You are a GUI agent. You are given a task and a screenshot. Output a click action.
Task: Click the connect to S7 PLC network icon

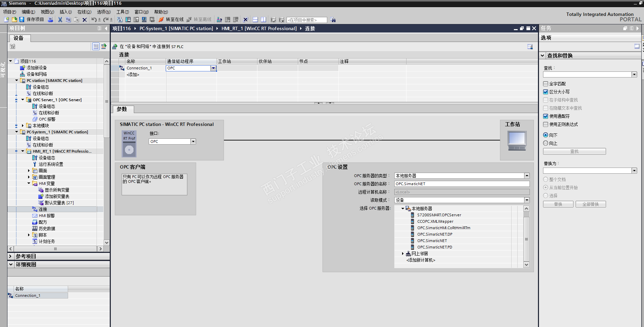pos(115,47)
